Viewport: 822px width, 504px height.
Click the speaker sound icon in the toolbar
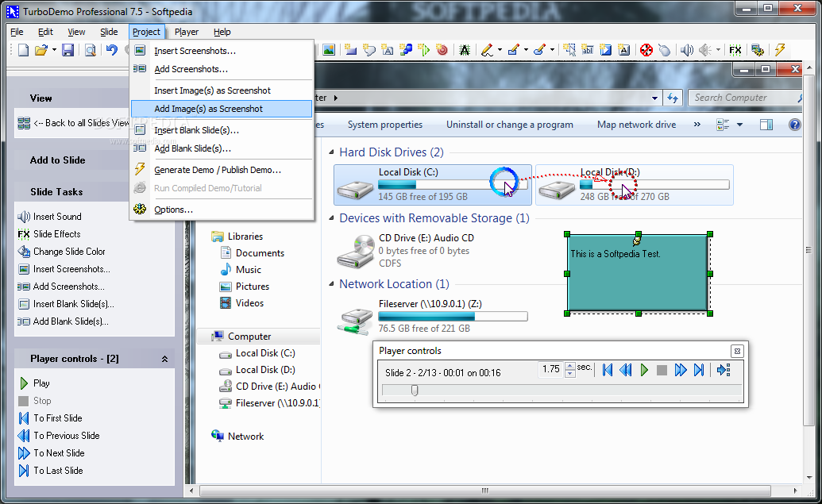point(687,50)
